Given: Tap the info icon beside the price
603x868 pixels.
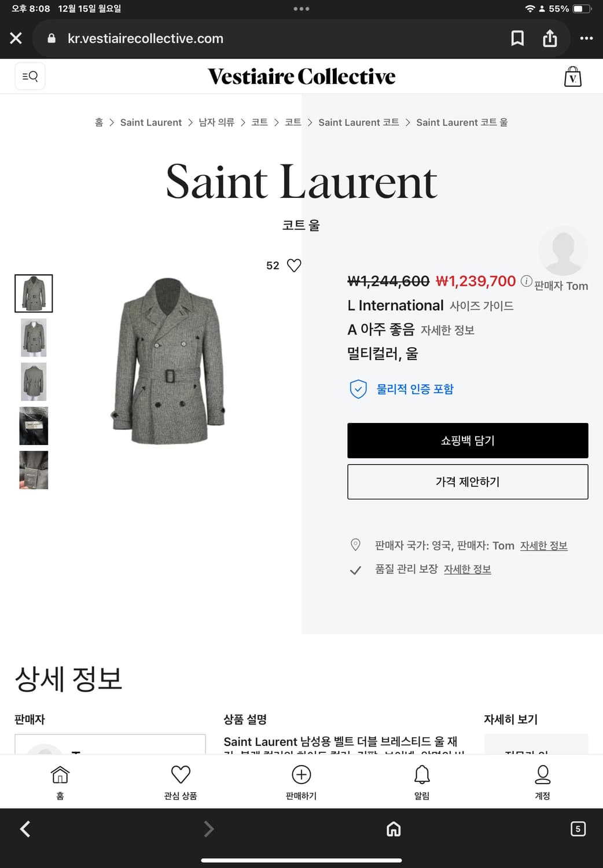Looking at the screenshot, I should click(525, 281).
